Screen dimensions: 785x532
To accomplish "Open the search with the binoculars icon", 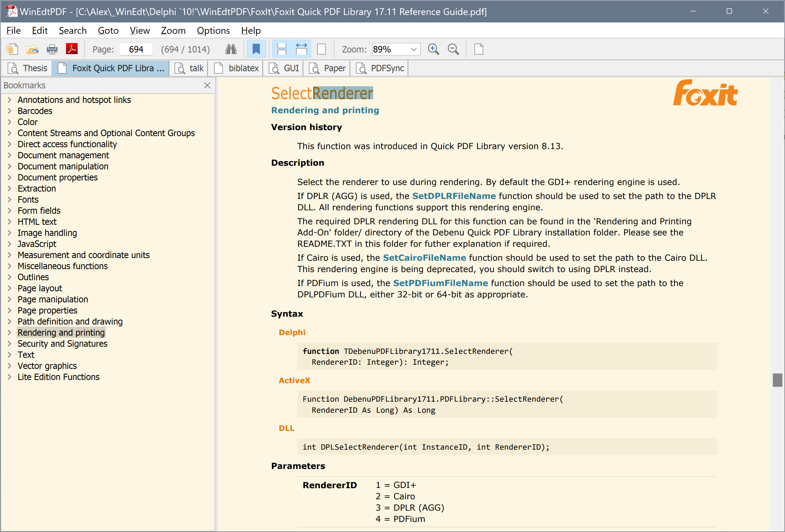I will pos(231,49).
